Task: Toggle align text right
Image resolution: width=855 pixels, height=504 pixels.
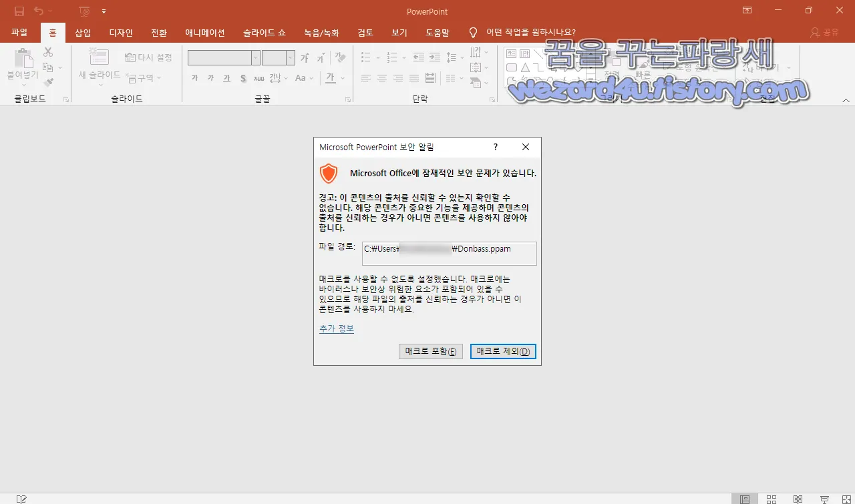Action: click(397, 78)
